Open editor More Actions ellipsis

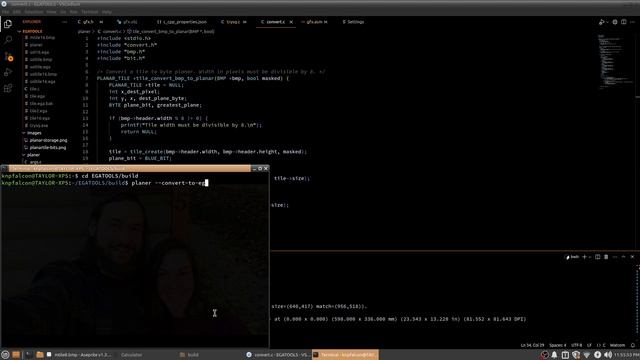click(x=632, y=22)
